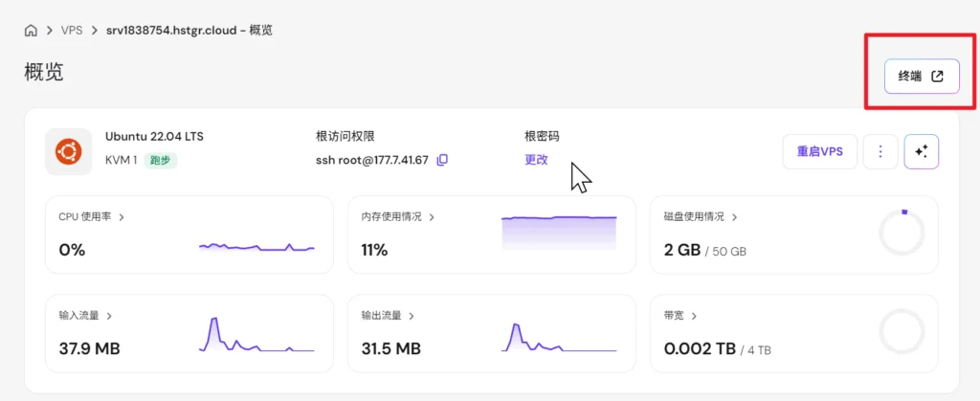Copy the ssh root command
The width and height of the screenshot is (980, 401).
[x=442, y=160]
